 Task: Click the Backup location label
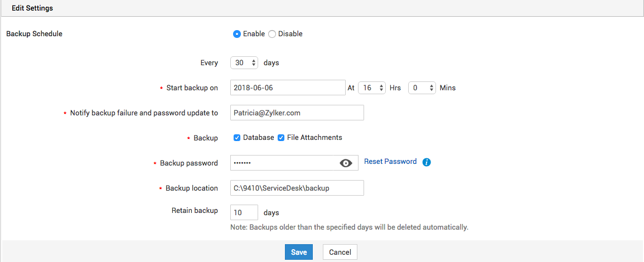point(191,188)
